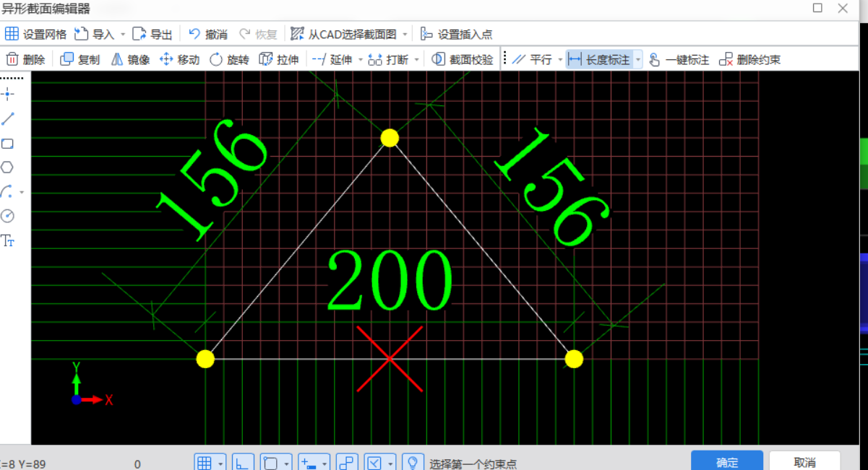Open the 平行 dropdown arrow

560,59
